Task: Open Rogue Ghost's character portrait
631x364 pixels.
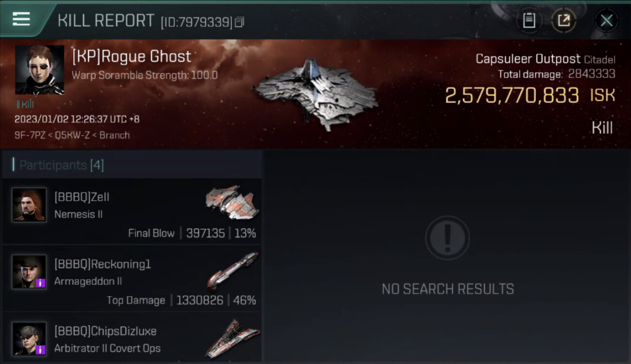Action: click(40, 70)
